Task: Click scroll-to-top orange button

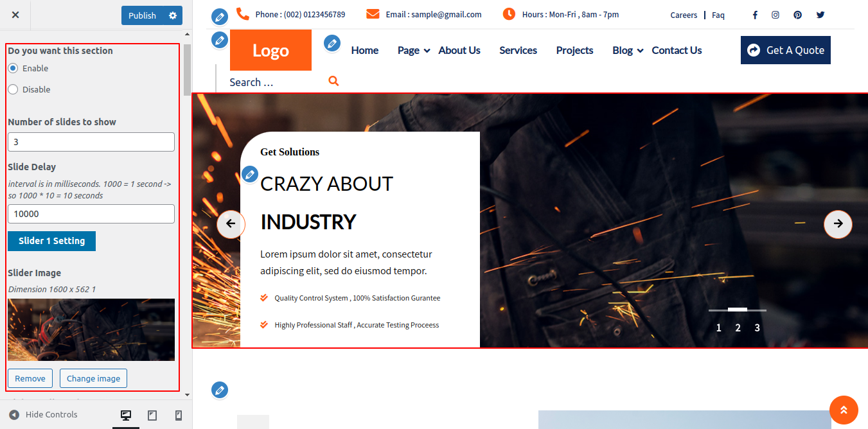Action: click(844, 410)
